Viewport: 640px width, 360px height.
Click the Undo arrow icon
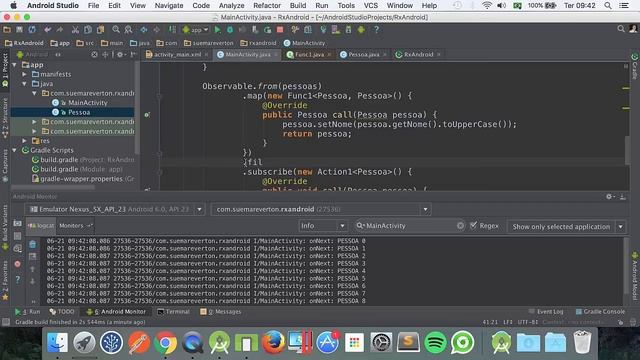point(48,30)
